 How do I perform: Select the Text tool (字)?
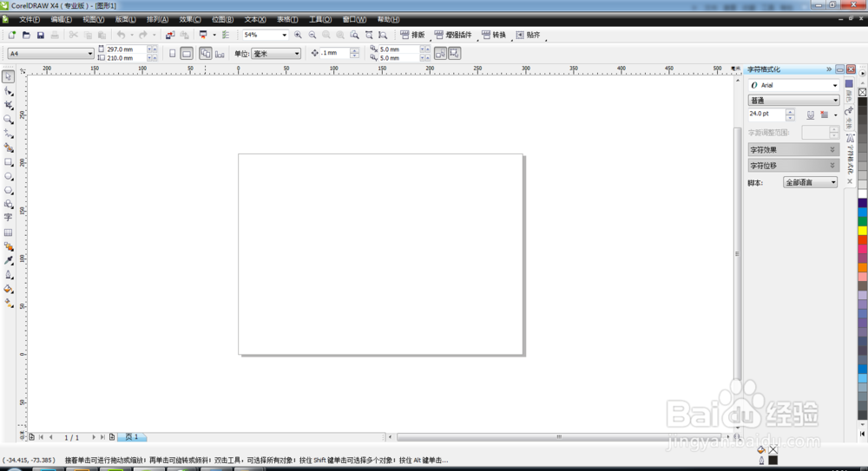[x=9, y=218]
